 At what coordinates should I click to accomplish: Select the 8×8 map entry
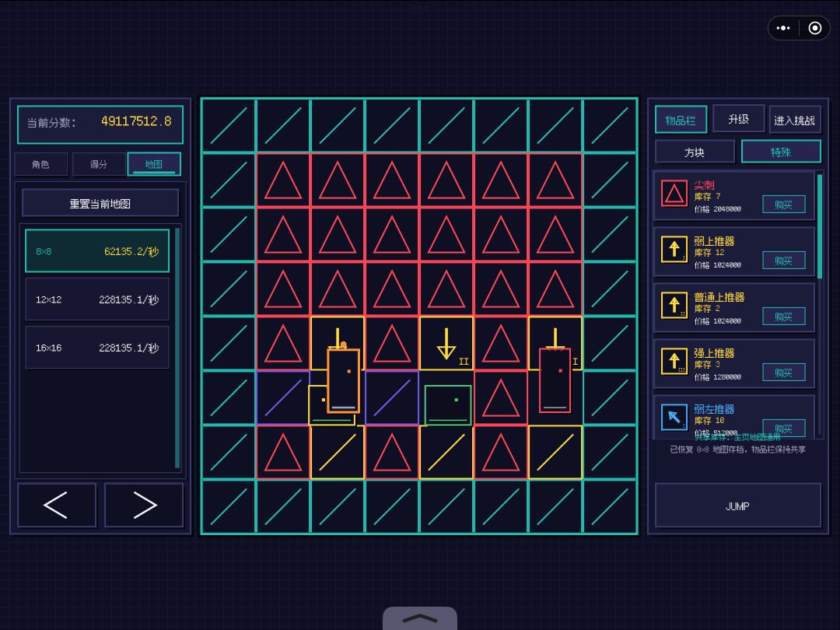pos(97,250)
